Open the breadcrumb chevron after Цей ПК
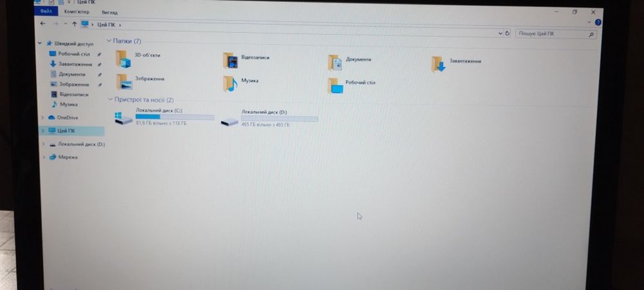 120,25
